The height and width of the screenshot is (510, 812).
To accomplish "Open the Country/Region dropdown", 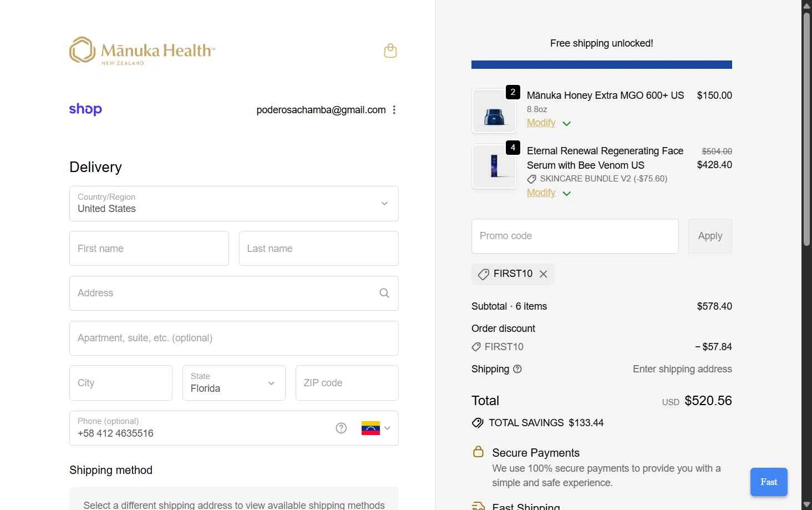I will [234, 204].
